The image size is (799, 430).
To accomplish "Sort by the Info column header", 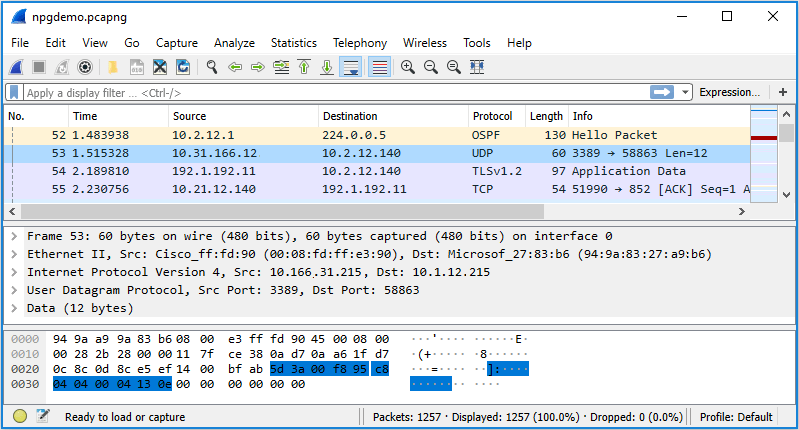I will click(x=659, y=116).
